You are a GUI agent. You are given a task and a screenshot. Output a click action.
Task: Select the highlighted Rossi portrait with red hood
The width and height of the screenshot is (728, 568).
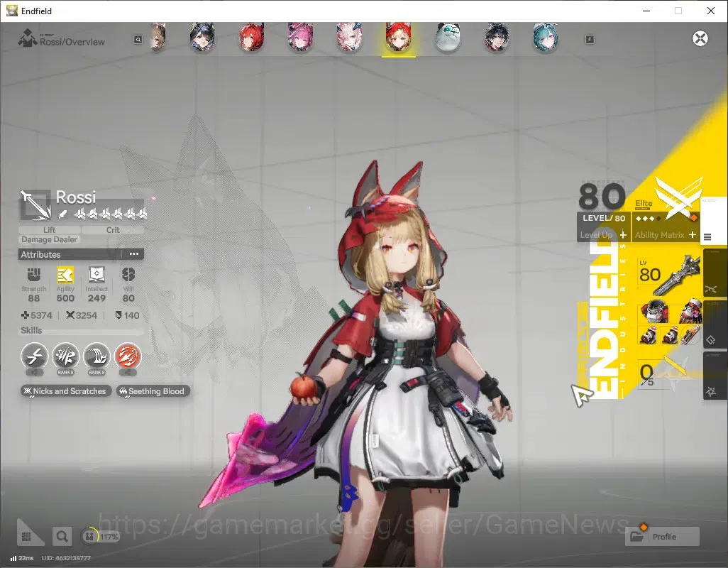click(398, 38)
